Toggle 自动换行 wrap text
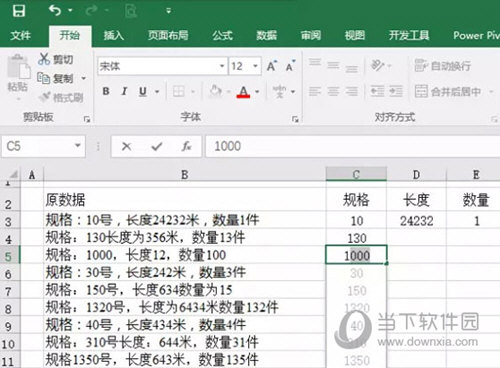Viewport: 500px width, 368px height. pyautogui.click(x=442, y=66)
